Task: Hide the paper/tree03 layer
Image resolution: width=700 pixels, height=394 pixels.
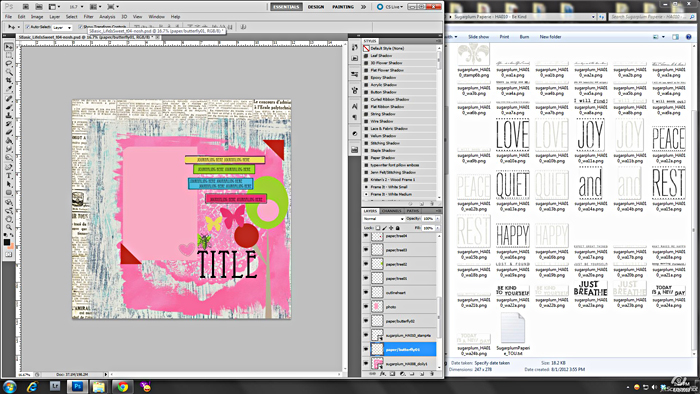Action: pyautogui.click(x=366, y=250)
